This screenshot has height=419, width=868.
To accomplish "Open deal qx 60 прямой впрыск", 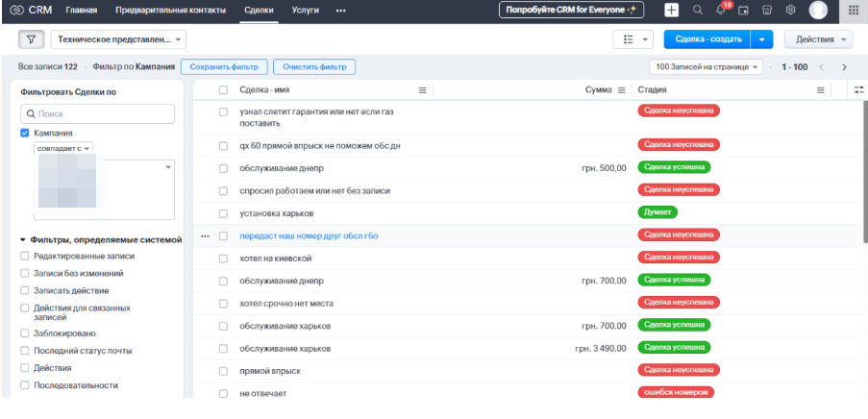I will [x=320, y=146].
